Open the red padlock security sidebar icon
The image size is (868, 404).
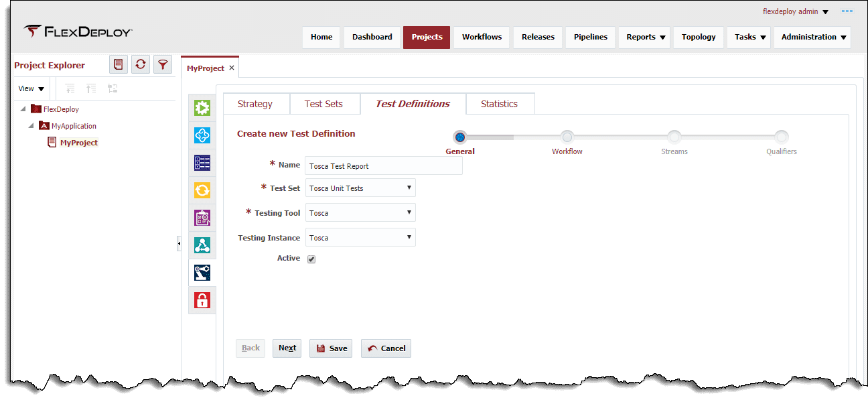[x=202, y=300]
